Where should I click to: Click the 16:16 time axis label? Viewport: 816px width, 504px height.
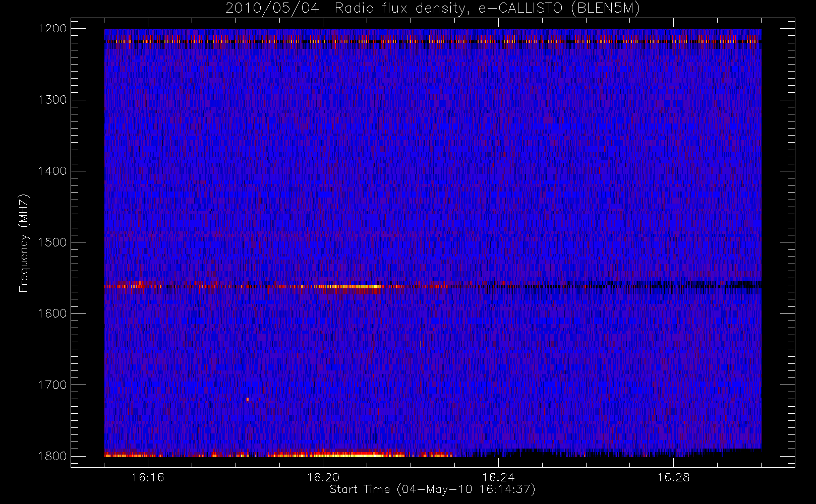pyautogui.click(x=148, y=477)
